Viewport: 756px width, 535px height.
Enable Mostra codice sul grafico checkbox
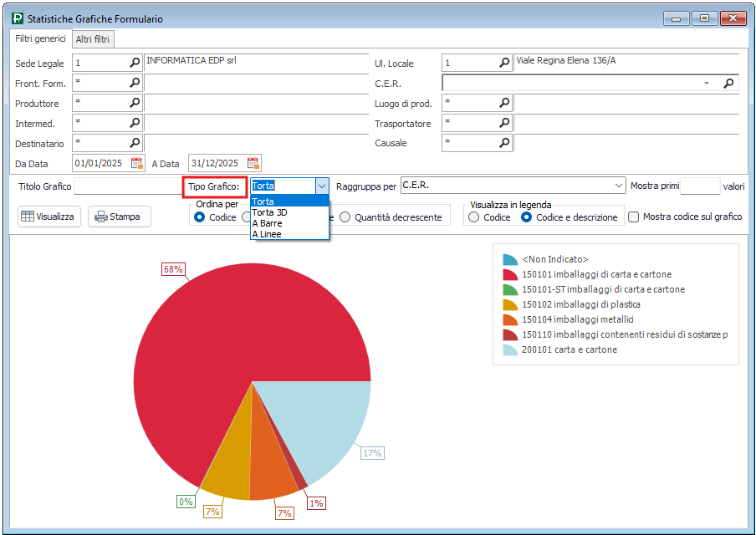[634, 217]
